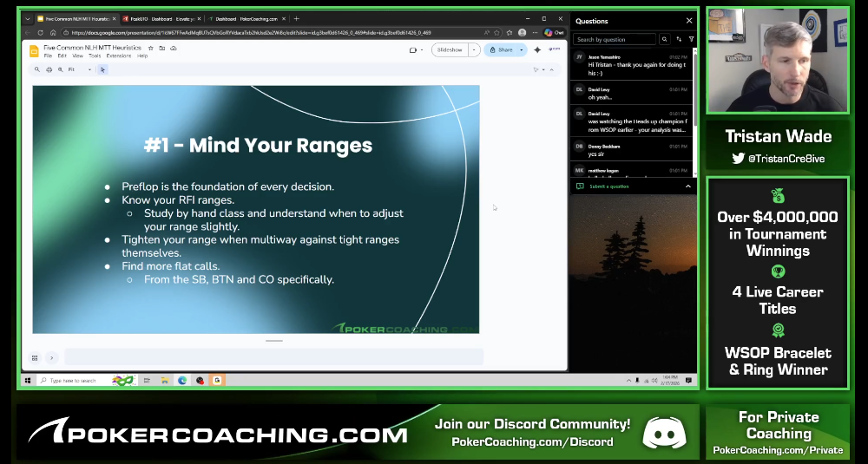This screenshot has height=464, width=868.
Task: Move the presentation with the folder icon
Action: coord(161,48)
